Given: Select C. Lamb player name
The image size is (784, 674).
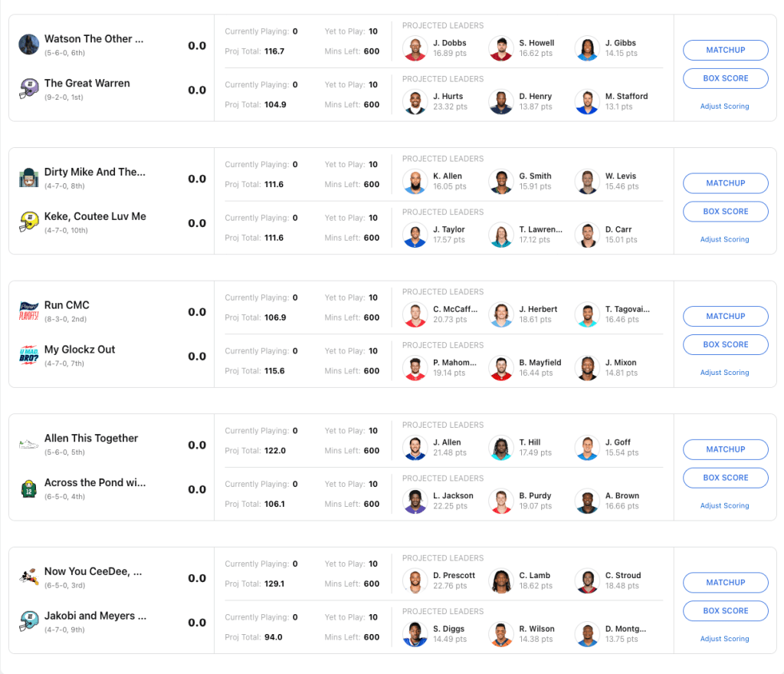Looking at the screenshot, I should pos(534,576).
